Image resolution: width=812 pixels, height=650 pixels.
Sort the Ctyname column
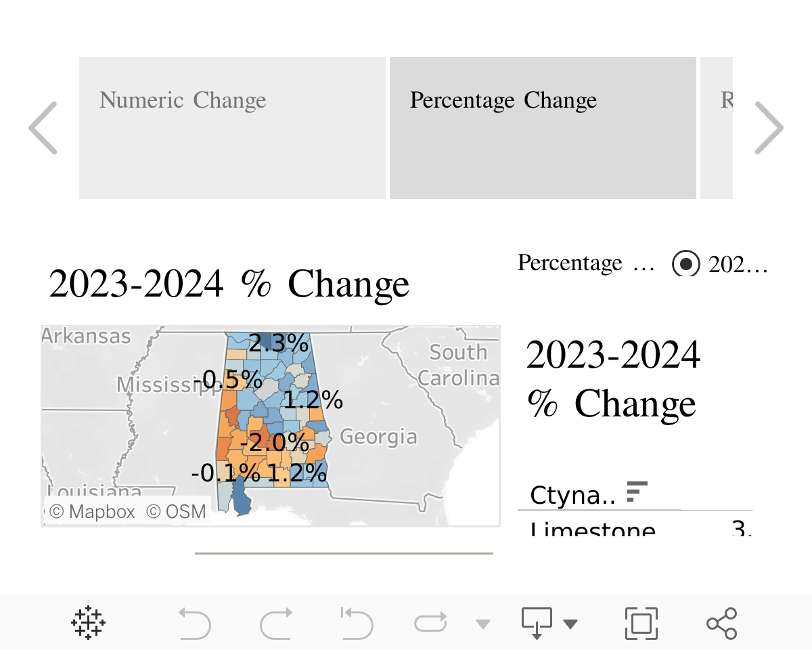pyautogui.click(x=637, y=492)
